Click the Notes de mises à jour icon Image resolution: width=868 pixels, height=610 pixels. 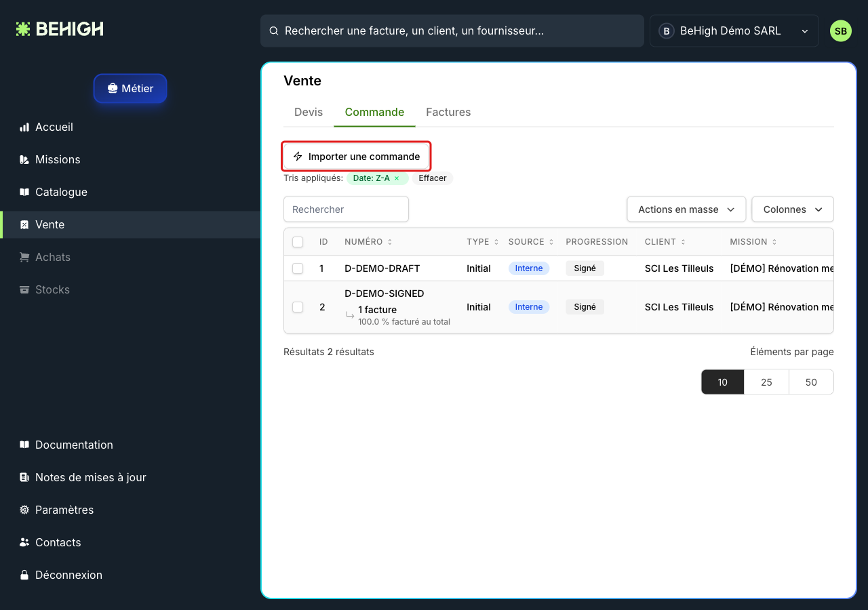point(24,478)
